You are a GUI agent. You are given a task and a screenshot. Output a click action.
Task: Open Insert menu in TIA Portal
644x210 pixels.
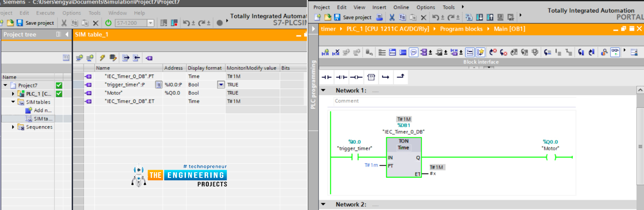(379, 7)
